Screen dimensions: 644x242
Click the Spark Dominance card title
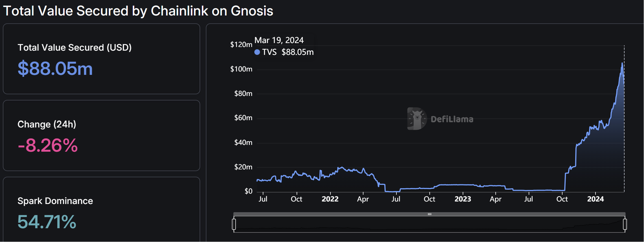point(55,201)
